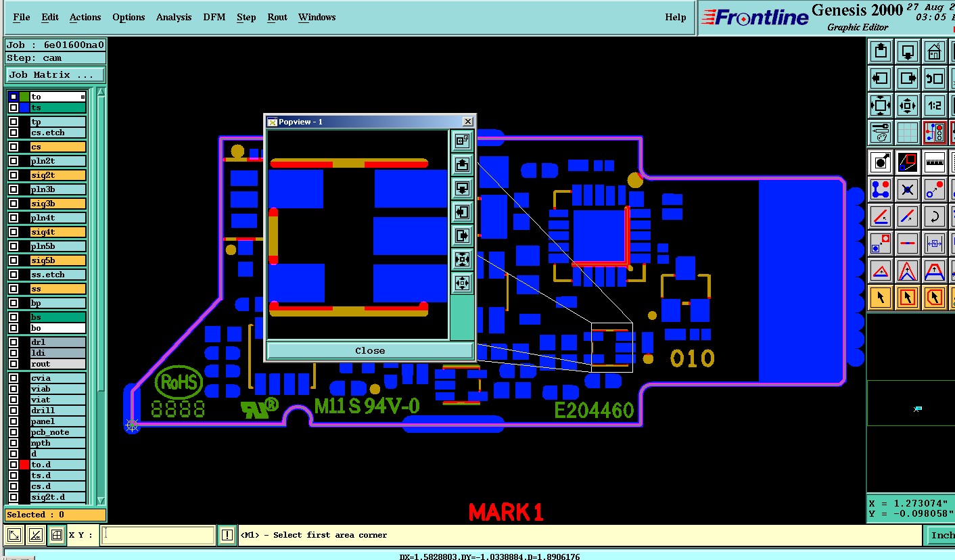Screen dimensions: 955x560
Task: Select the dimension spacing tool icon
Action: pyautogui.click(x=934, y=243)
